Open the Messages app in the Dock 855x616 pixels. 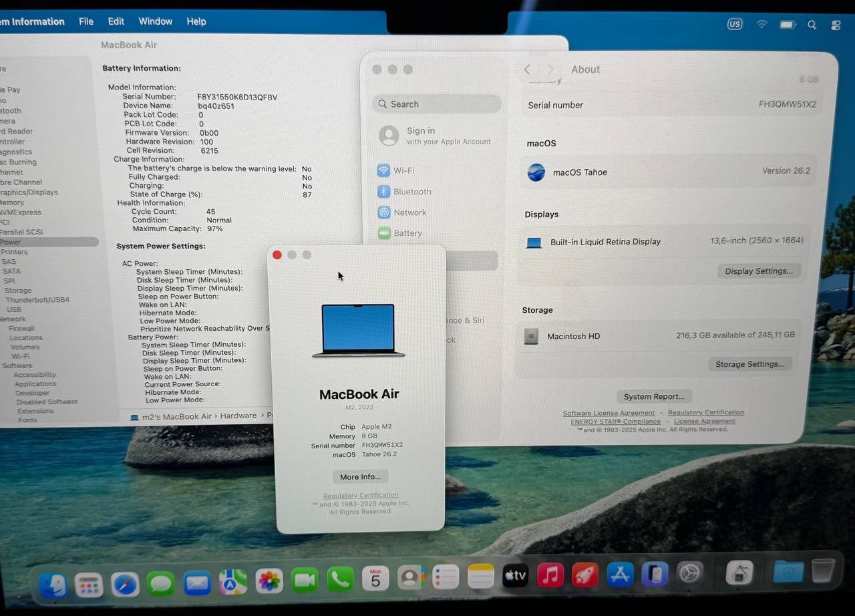click(x=161, y=583)
